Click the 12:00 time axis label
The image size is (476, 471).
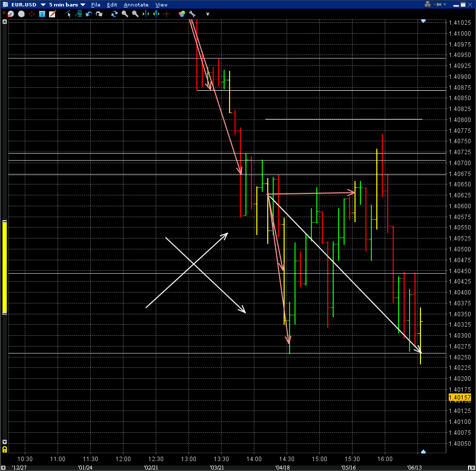pyautogui.click(x=123, y=459)
